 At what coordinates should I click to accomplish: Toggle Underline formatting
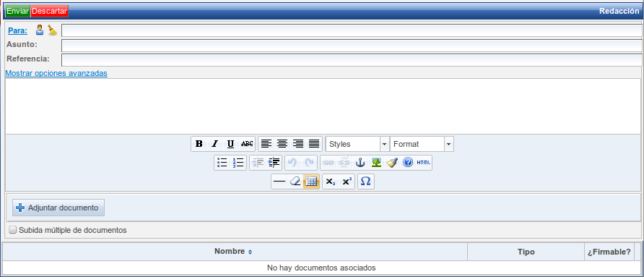click(231, 144)
